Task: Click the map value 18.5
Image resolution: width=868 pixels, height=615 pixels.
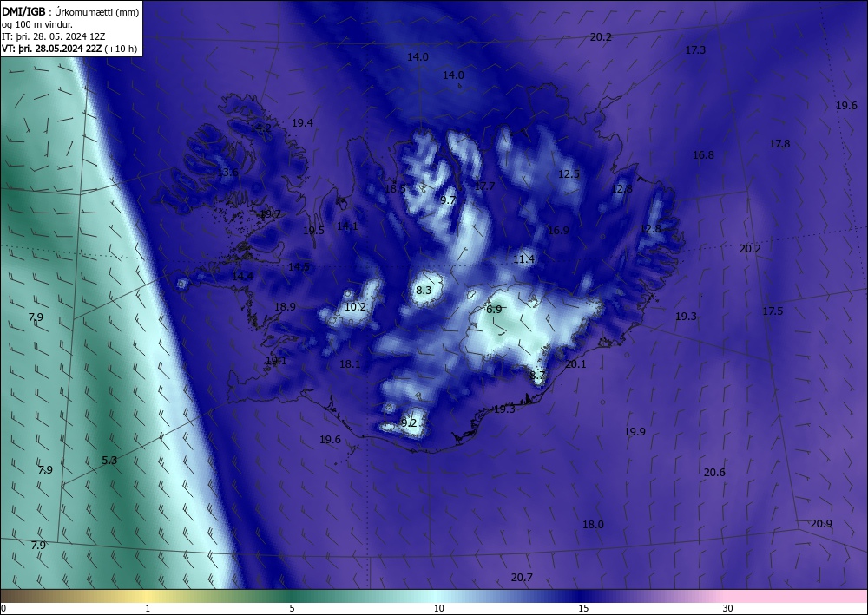Action: (x=395, y=188)
